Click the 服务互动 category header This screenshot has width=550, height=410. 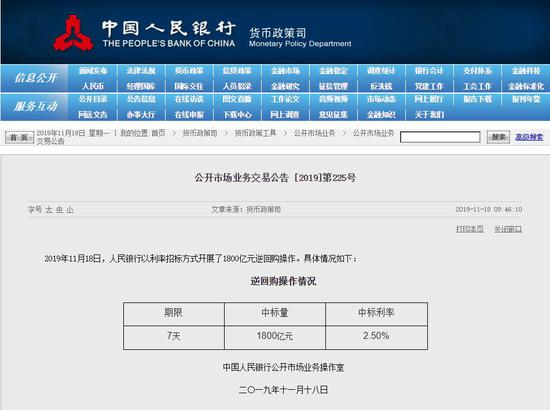click(x=35, y=106)
